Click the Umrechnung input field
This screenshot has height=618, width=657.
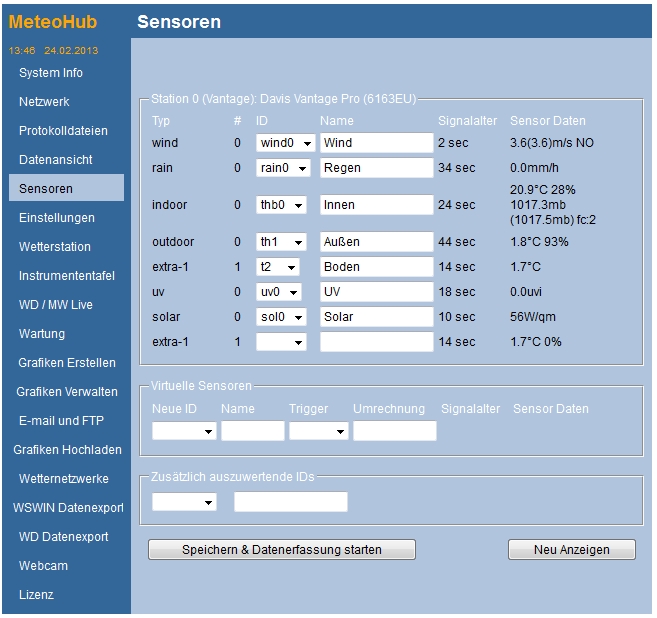pyautogui.click(x=394, y=431)
